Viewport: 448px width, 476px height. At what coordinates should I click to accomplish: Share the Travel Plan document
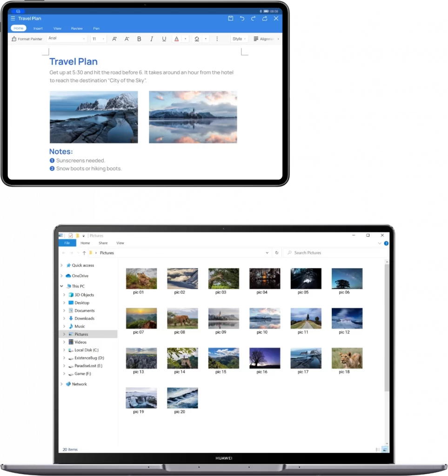click(x=265, y=19)
